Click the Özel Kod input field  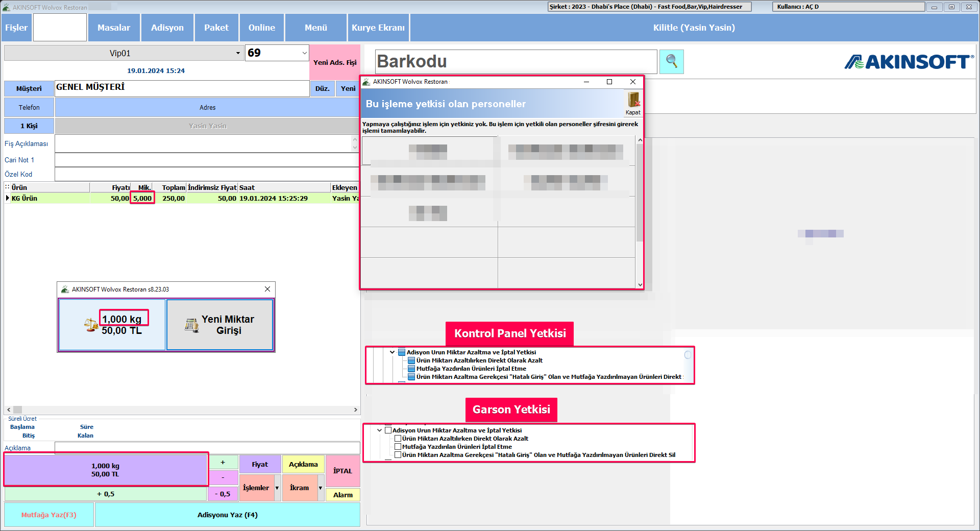pyautogui.click(x=207, y=174)
